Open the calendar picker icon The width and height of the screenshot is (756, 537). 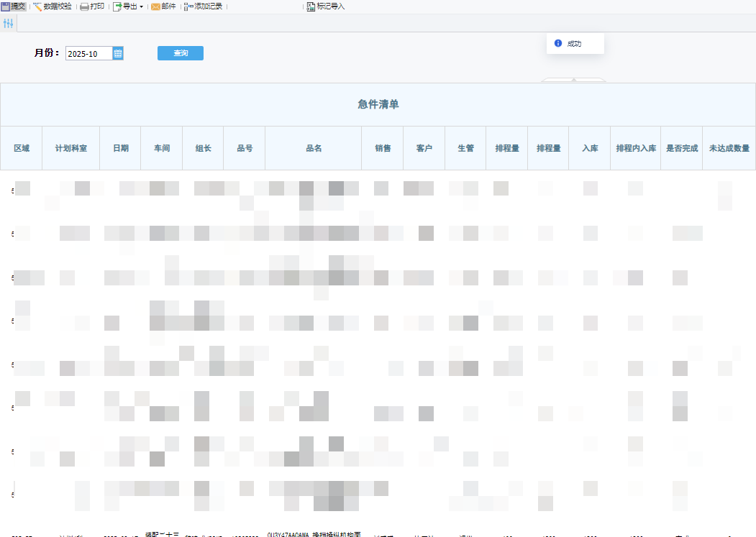118,53
